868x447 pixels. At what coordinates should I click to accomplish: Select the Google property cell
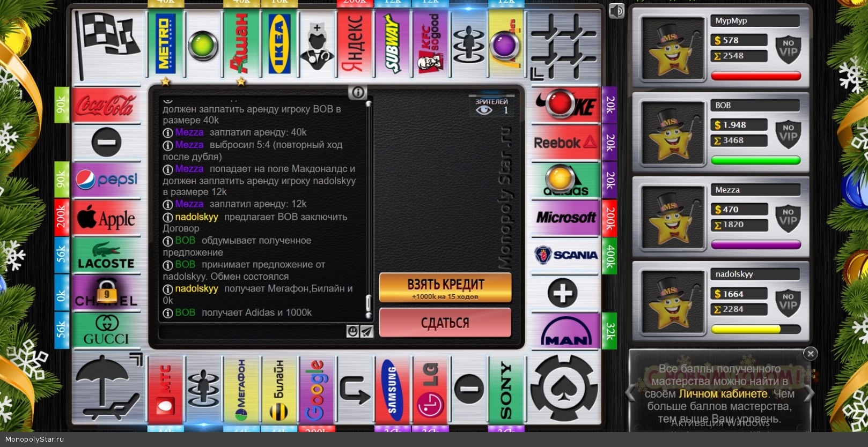tap(317, 390)
